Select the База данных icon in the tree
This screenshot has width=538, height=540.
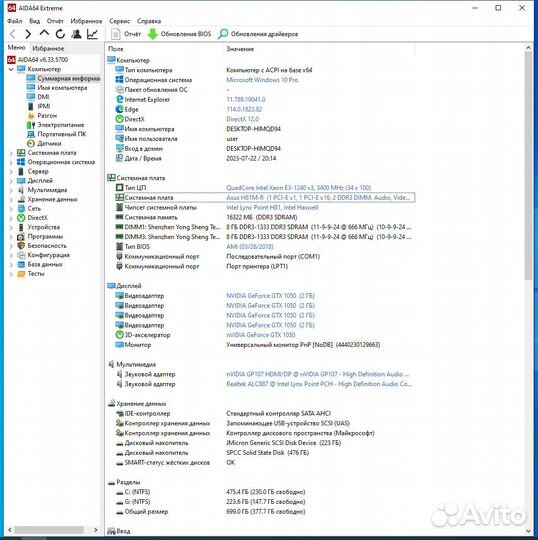(x=21, y=264)
